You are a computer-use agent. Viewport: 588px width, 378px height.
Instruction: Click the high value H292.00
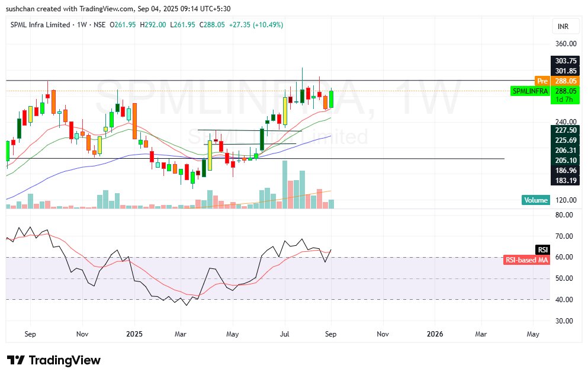point(153,25)
